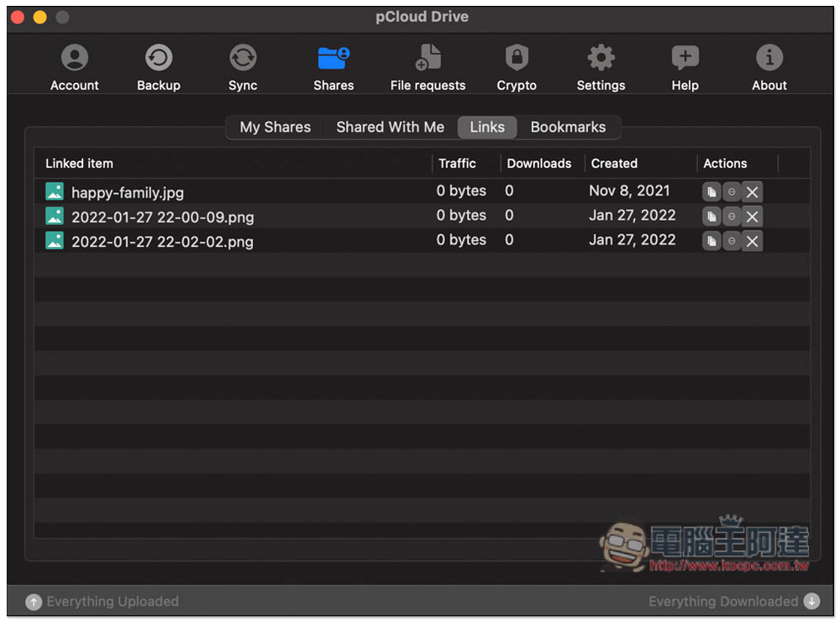Delete link for 2022-01-27 22-00-09.png
Image resolution: width=840 pixels, height=623 pixels.
752,217
